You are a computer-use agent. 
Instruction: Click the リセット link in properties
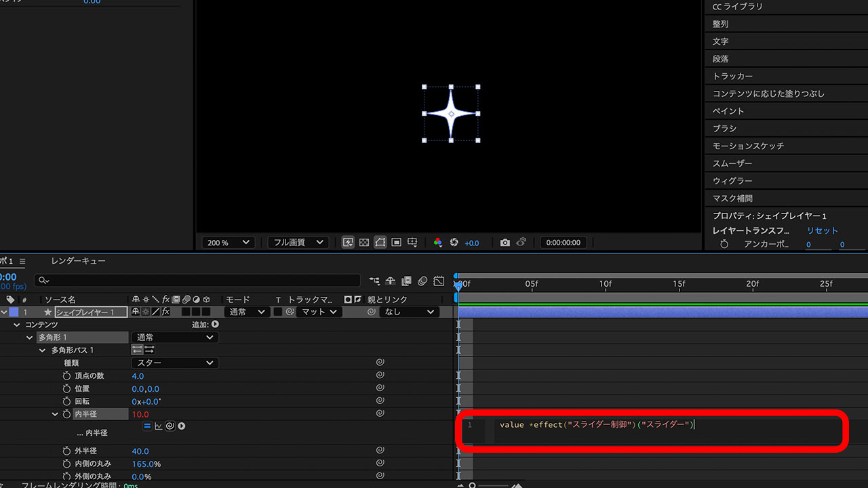pyautogui.click(x=822, y=231)
